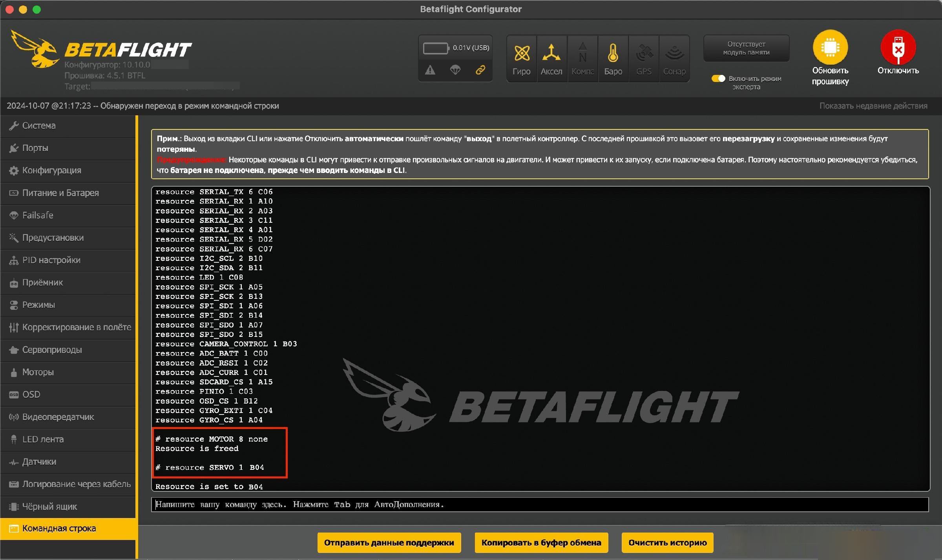Click the Очистить историю button
Image resolution: width=942 pixels, height=560 pixels.
point(667,543)
